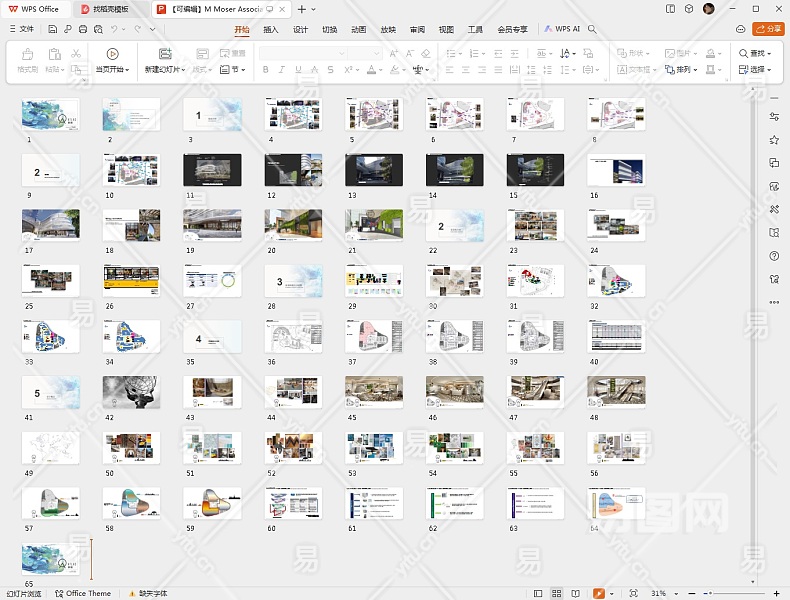790x600 pixels.
Task: Open the settings sliders sidebar icon
Action: click(x=774, y=116)
